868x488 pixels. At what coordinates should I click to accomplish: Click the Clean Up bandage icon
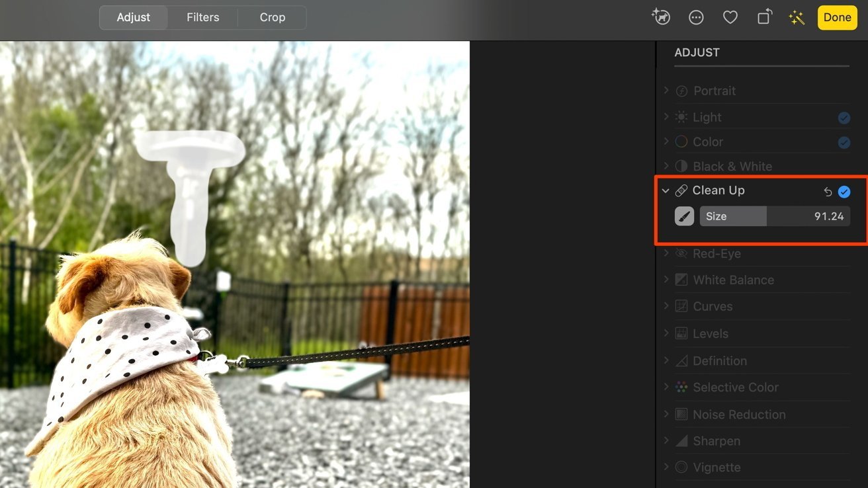tap(681, 191)
